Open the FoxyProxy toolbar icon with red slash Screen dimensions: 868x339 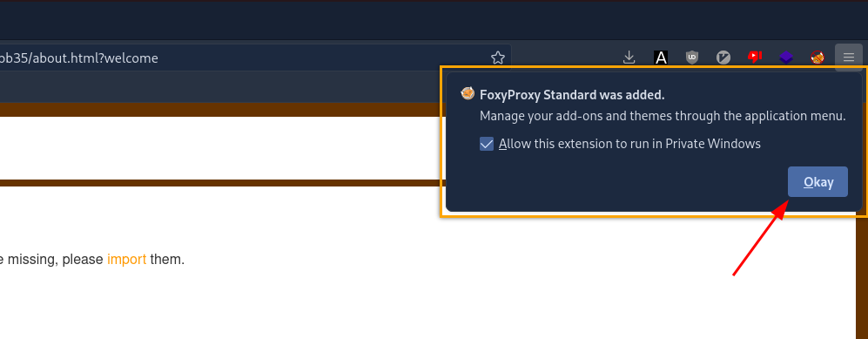[818, 57]
